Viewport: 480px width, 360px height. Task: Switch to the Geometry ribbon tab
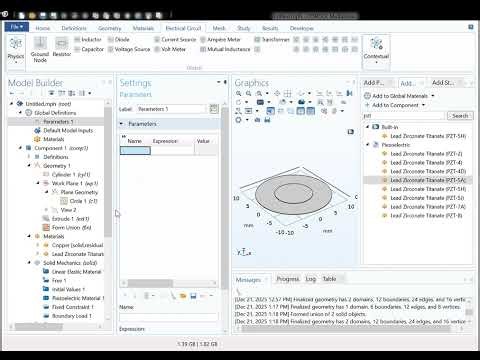point(110,28)
